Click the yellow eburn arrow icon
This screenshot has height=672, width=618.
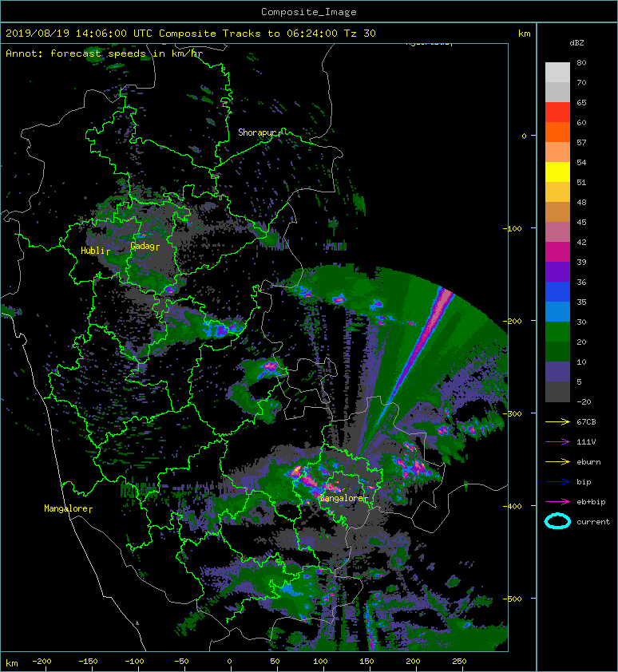(x=557, y=462)
